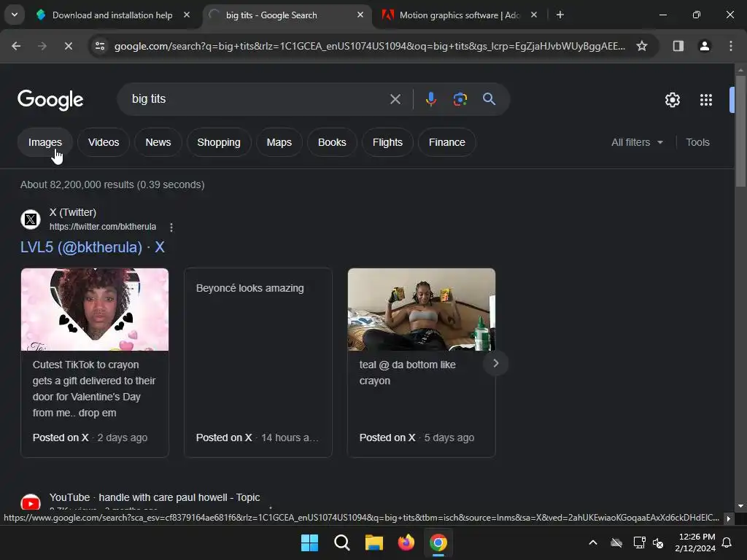
Task: Open the Google apps grid
Action: pos(705,99)
